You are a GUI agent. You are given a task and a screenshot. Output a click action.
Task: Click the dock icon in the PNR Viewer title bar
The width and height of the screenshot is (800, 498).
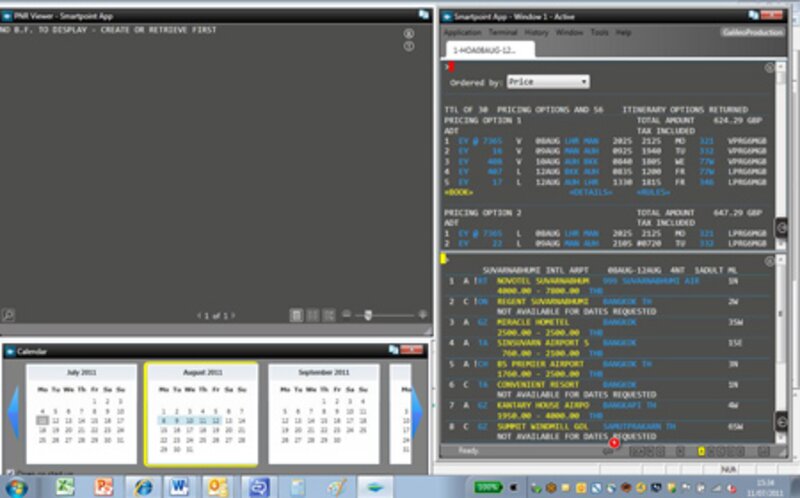(423, 15)
